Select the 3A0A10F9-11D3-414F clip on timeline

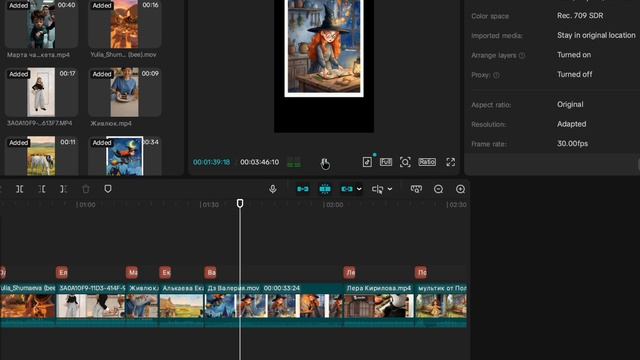click(x=91, y=305)
